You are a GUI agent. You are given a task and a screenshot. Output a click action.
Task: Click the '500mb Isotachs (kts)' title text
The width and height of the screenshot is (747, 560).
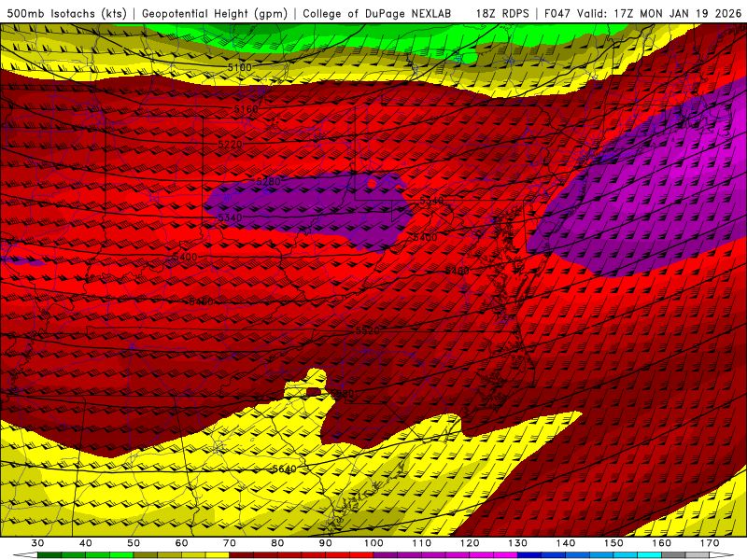tap(66, 14)
